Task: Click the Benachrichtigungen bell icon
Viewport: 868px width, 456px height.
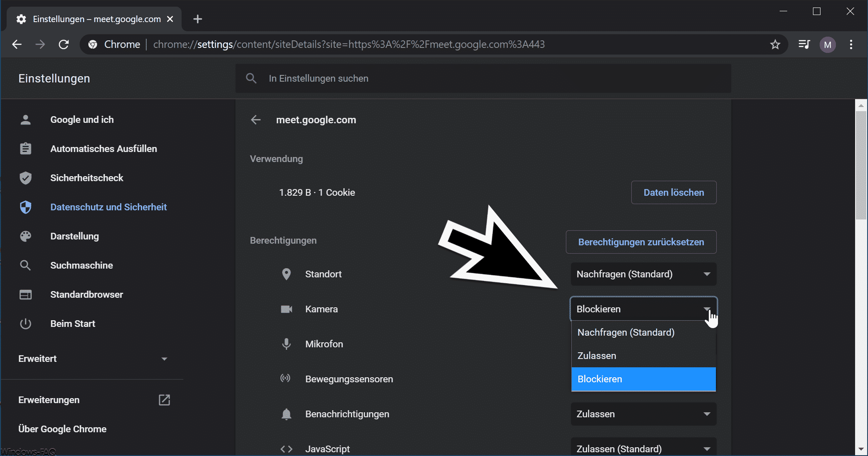Action: pos(286,414)
